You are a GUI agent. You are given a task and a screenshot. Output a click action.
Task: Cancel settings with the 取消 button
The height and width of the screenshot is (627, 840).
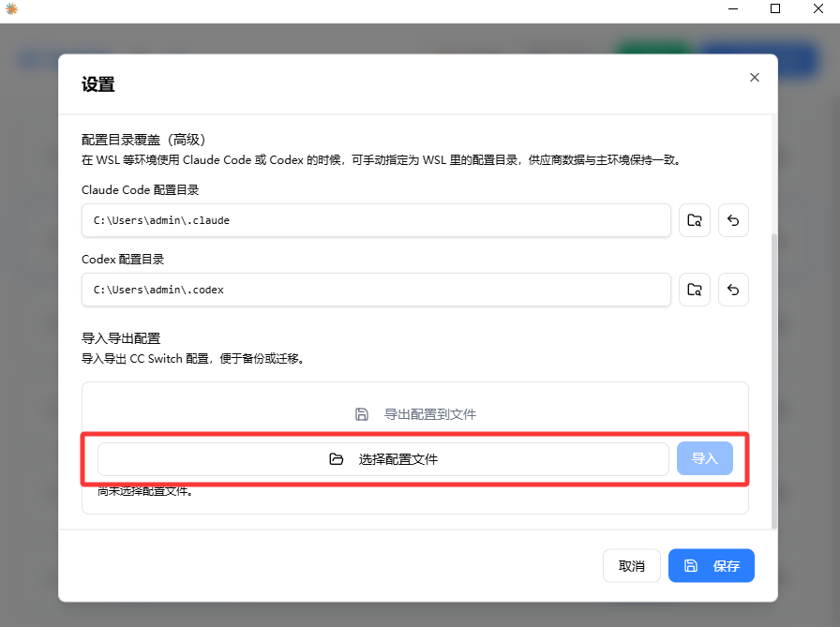[632, 566]
